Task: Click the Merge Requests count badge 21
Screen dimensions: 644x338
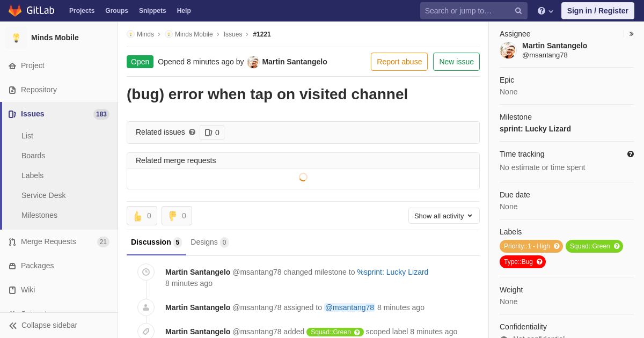Action: 103,242
